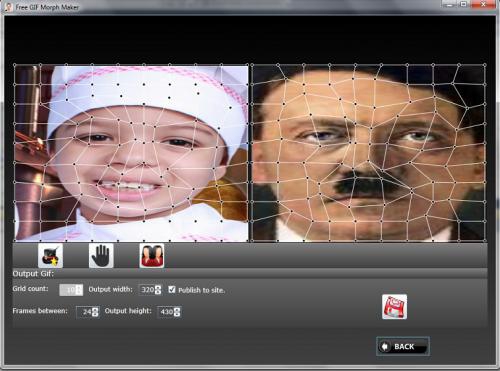Click the 'Output height:' label
This screenshot has height=371, width=500.
(128, 311)
